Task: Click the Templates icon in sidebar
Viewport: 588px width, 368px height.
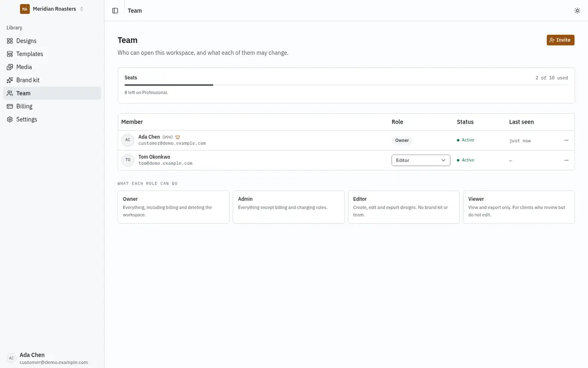Action: (10, 54)
